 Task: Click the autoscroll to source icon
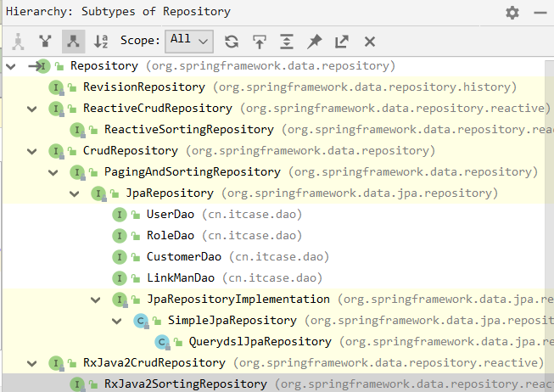click(260, 41)
